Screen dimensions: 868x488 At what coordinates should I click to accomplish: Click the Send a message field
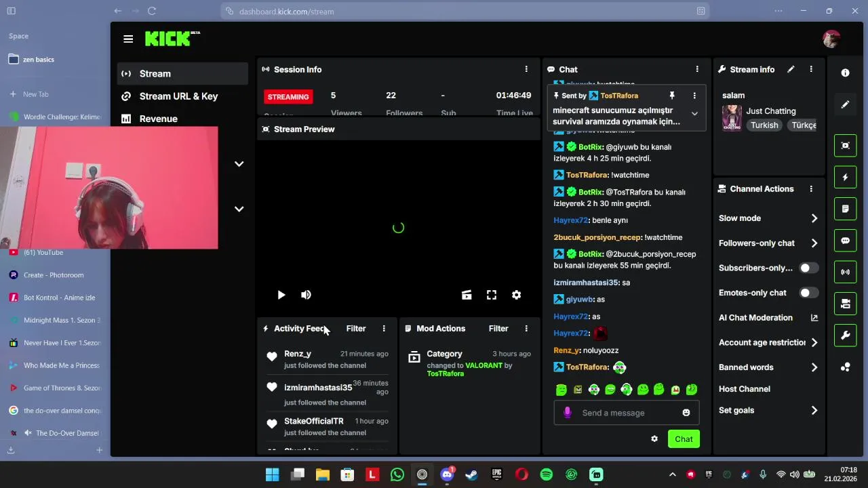[x=627, y=413]
